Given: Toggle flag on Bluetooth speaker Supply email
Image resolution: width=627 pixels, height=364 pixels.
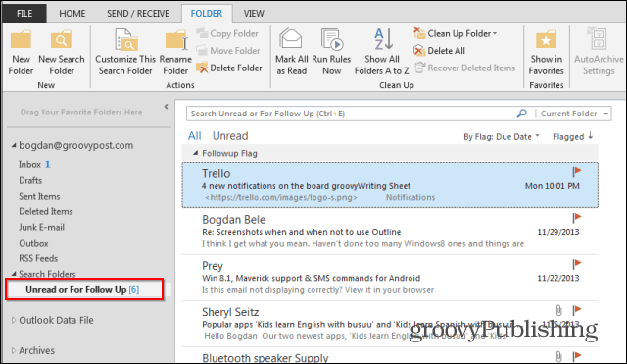Looking at the screenshot, I should (x=577, y=355).
